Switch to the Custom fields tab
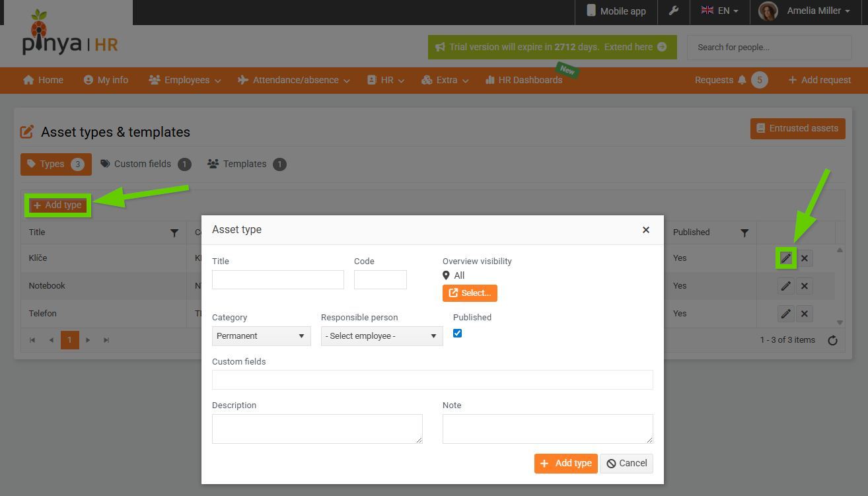 [146, 164]
